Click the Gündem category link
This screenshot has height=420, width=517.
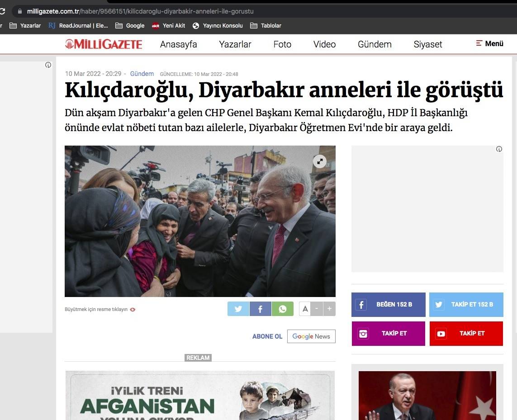(x=142, y=74)
